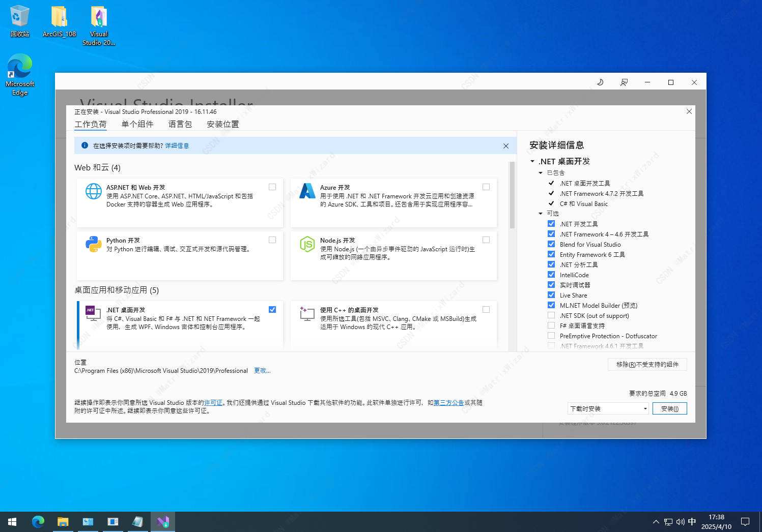Uncheck Blend for Visual Studio option
The height and width of the screenshot is (532, 762).
[x=551, y=244]
